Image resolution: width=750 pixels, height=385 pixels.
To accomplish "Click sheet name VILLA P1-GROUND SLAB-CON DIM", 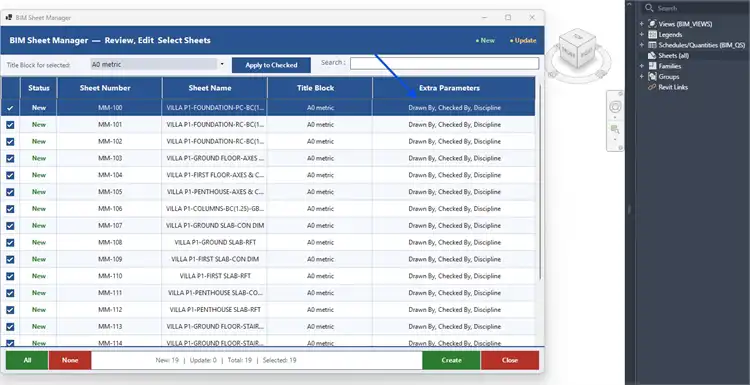I will point(215,226).
